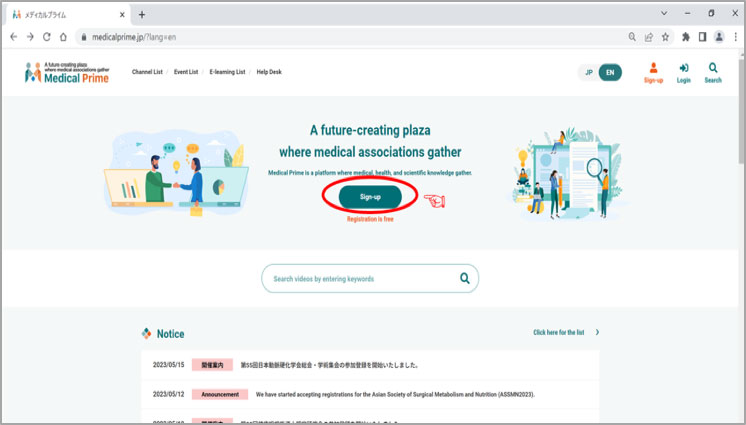Select the メディカルプライム browser tab
746x425 pixels.
[x=67, y=15]
